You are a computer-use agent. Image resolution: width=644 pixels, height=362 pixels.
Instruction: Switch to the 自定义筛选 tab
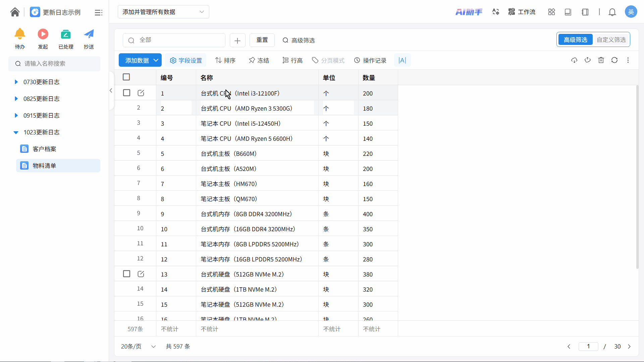[611, 40]
